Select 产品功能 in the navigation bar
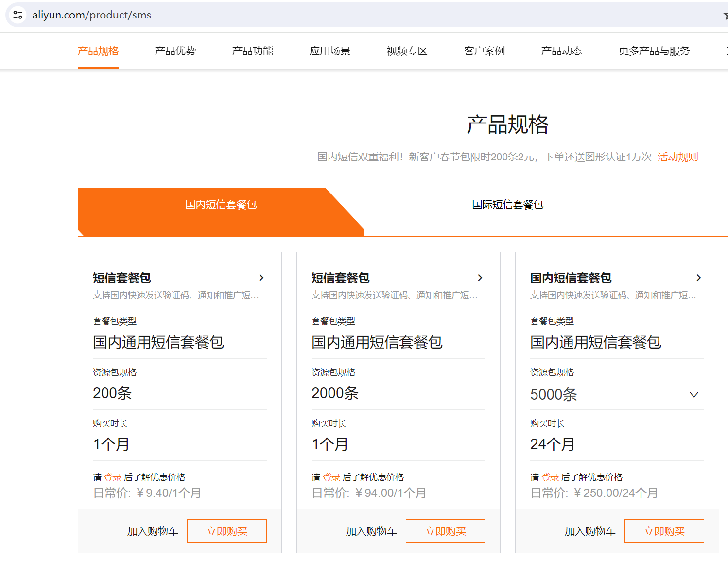The width and height of the screenshot is (728, 581). 252,51
